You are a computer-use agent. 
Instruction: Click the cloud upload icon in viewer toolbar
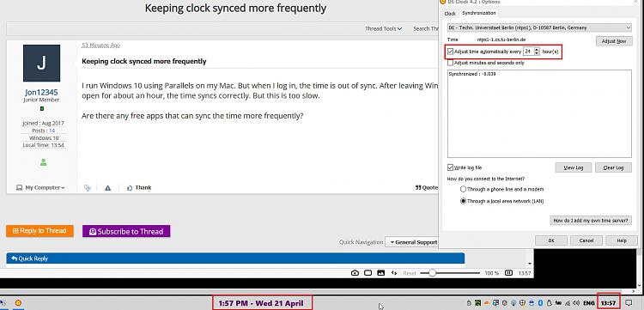click(355, 272)
